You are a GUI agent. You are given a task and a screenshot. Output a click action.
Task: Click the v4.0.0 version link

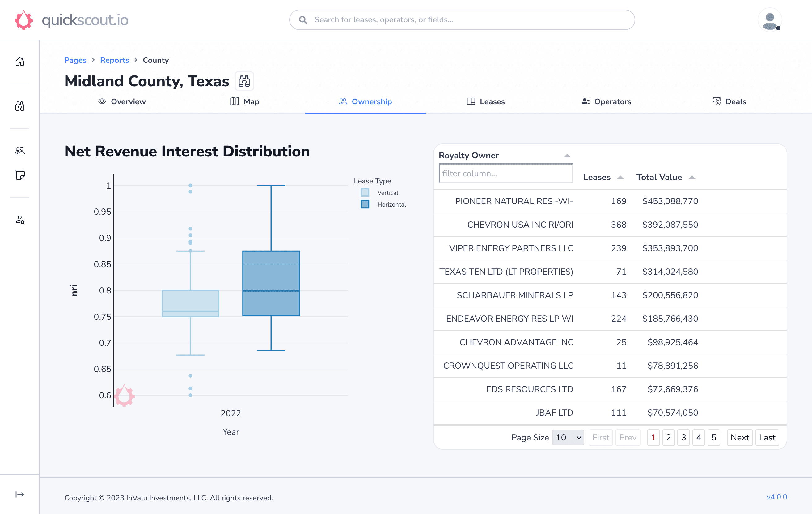pyautogui.click(x=776, y=497)
